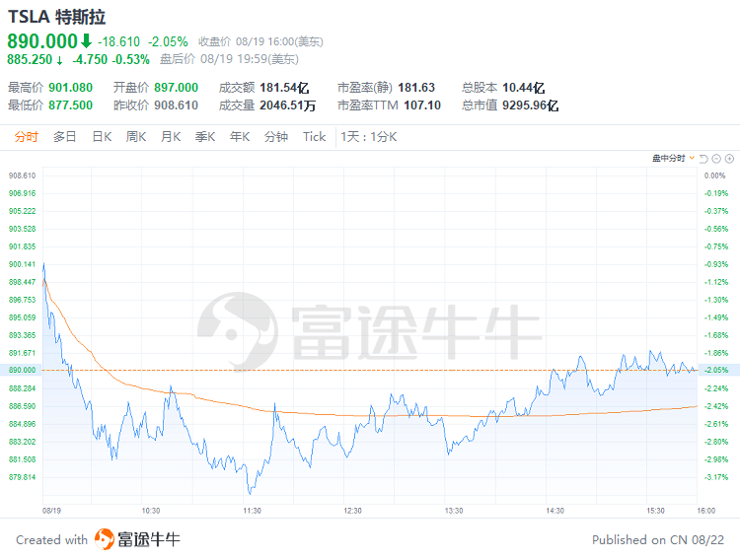Click the zoom in plus circle icon

click(729, 159)
